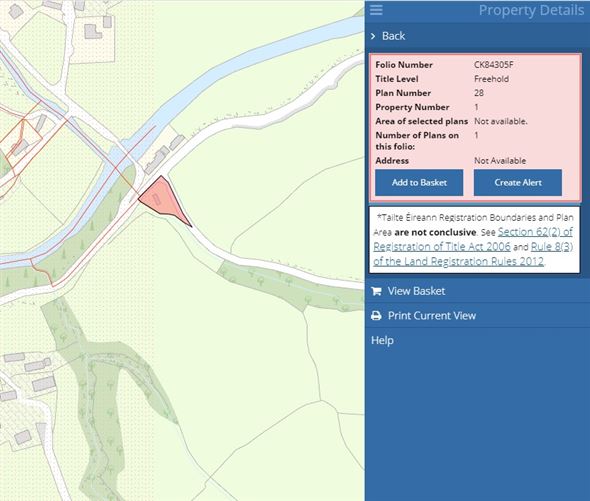Open Rule 8(3) Land Registration Rules link
590x501 pixels.
[473, 254]
